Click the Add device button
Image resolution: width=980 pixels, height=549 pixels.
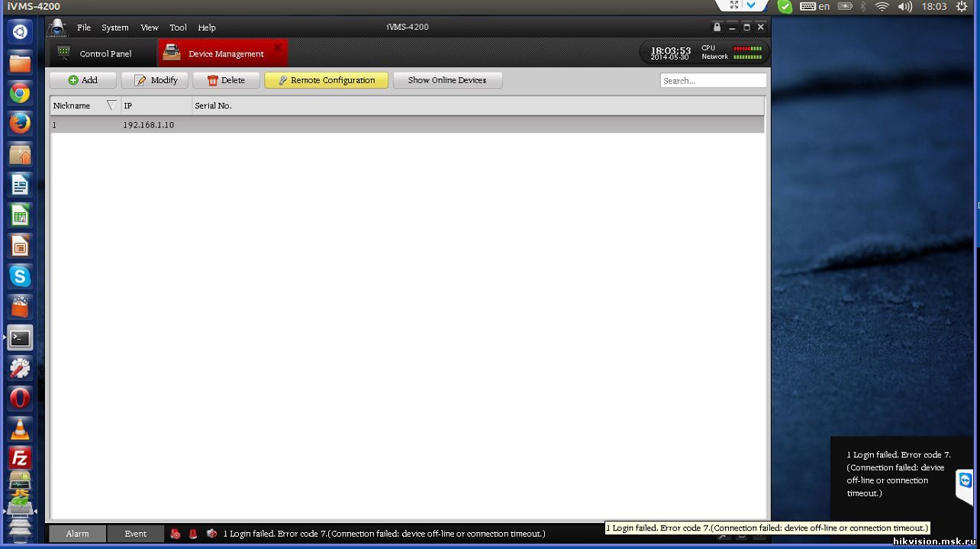tap(82, 80)
